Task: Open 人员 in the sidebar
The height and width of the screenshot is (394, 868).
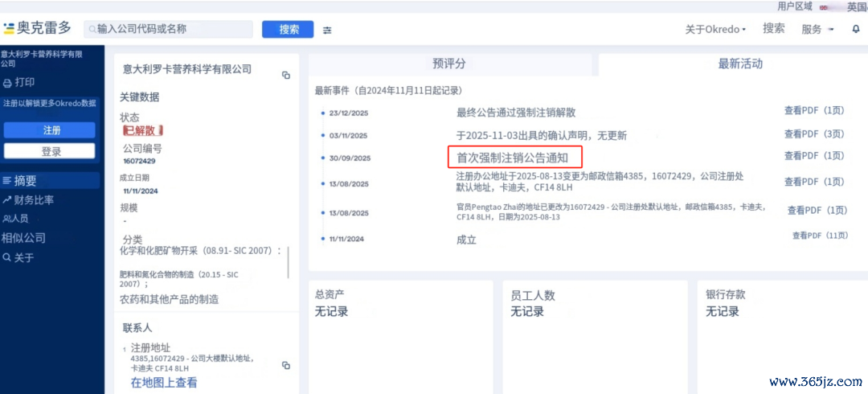Action: click(15, 219)
